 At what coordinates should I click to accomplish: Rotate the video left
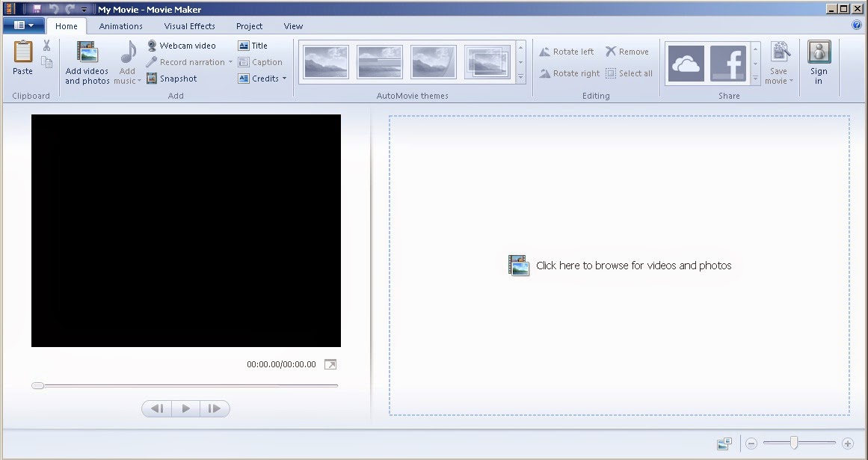coord(566,51)
